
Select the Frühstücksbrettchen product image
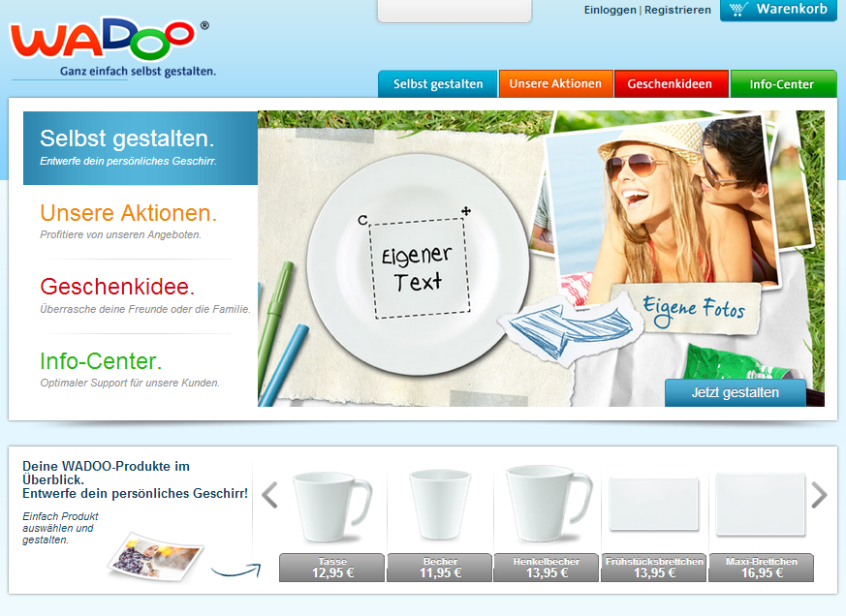[x=654, y=505]
